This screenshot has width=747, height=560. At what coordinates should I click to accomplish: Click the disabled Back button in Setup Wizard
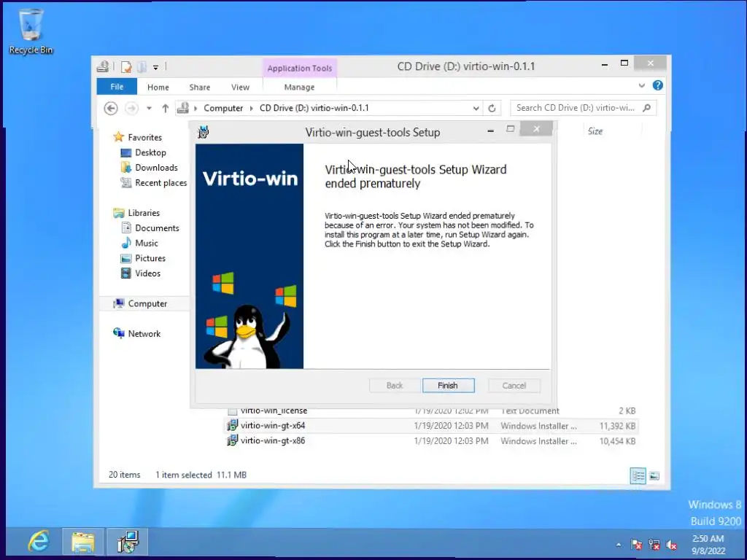395,385
